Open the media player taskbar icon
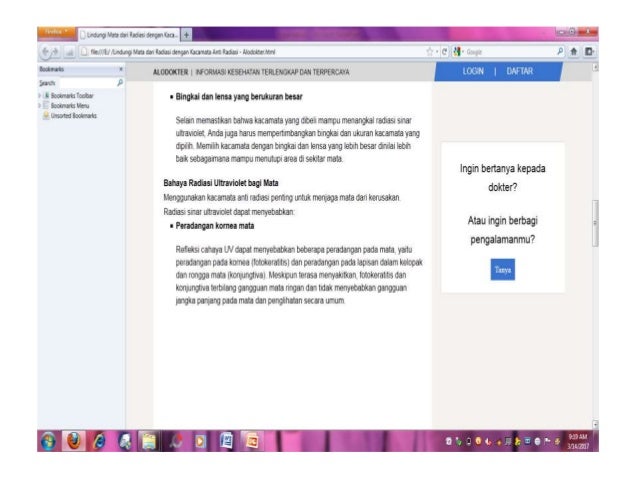Viewport: 638px width, 479px height. pos(200,441)
